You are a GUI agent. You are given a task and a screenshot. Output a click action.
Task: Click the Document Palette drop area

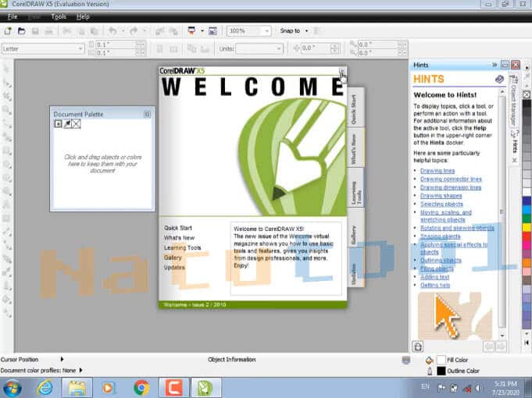[102, 163]
